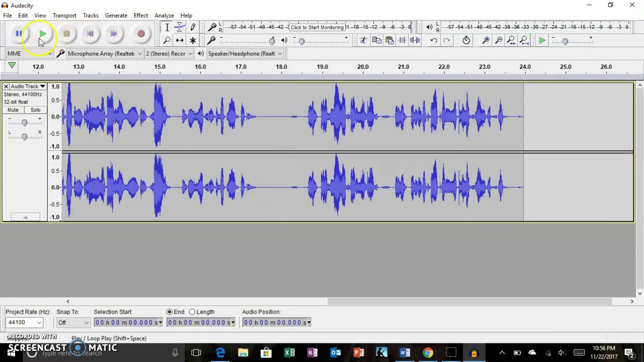The image size is (644, 362).
Task: Open the Audio Track dropdown menu
Action: click(x=28, y=86)
